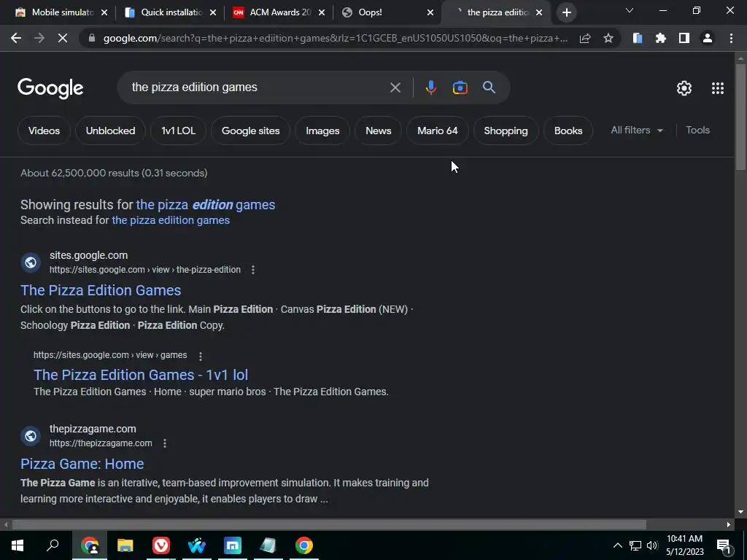
Task: Open Google quick settings gear
Action: pos(684,88)
